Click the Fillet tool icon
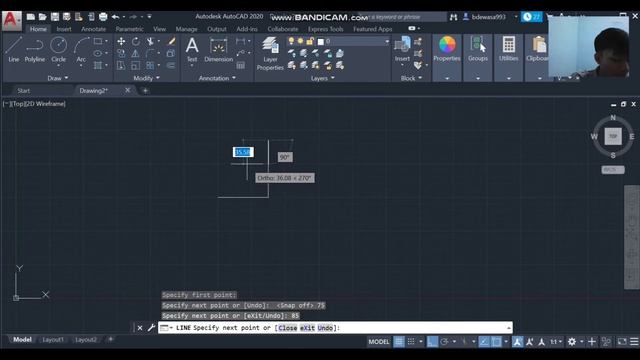The image size is (640, 360). (150, 53)
